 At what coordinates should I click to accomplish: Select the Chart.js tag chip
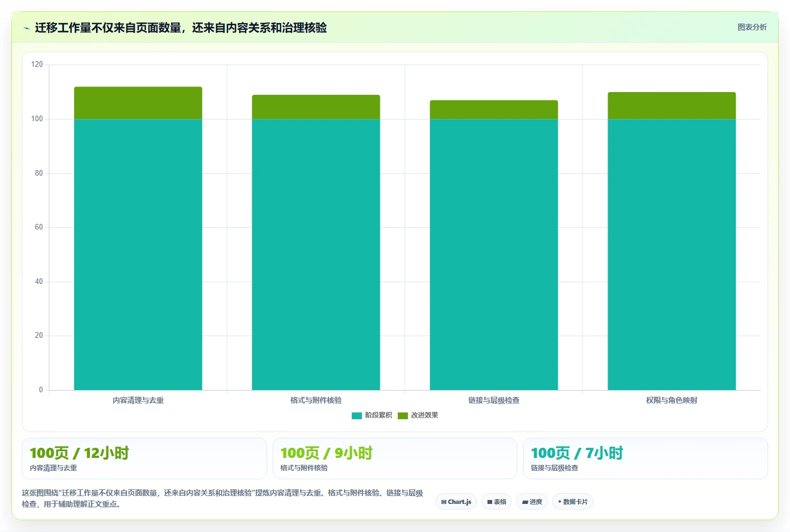click(456, 502)
